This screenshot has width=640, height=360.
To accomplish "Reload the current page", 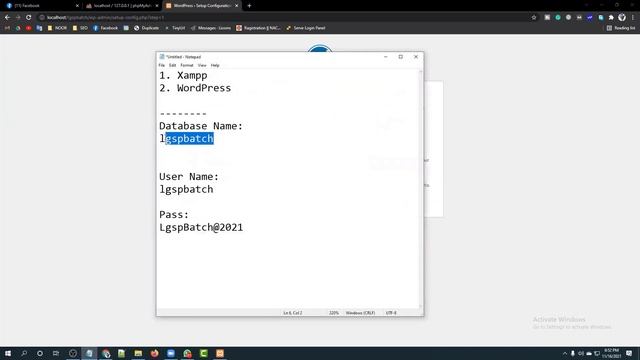I will pyautogui.click(x=29, y=18).
